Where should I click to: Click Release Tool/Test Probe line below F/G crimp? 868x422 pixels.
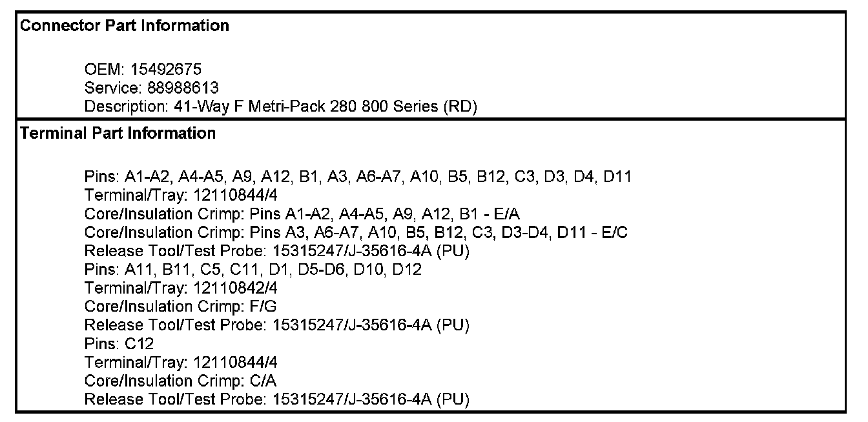pos(276,325)
